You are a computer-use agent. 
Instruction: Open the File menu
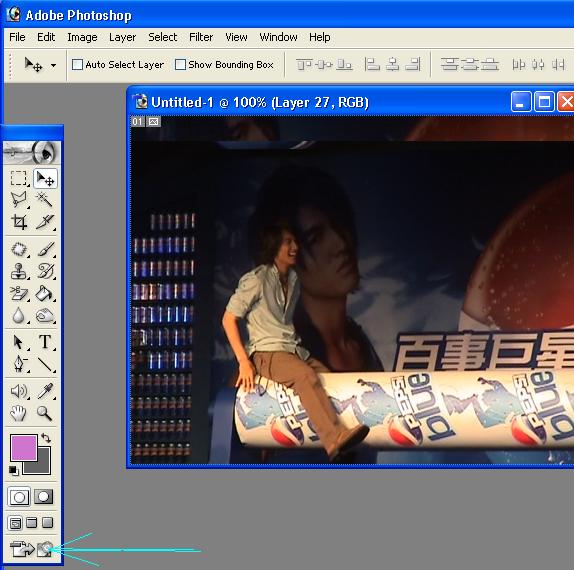17,37
